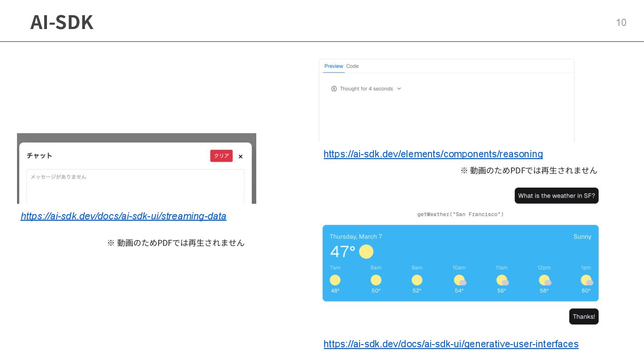Click the video note below reasoning link
Screen dimensions: 644x362
pos(529,170)
